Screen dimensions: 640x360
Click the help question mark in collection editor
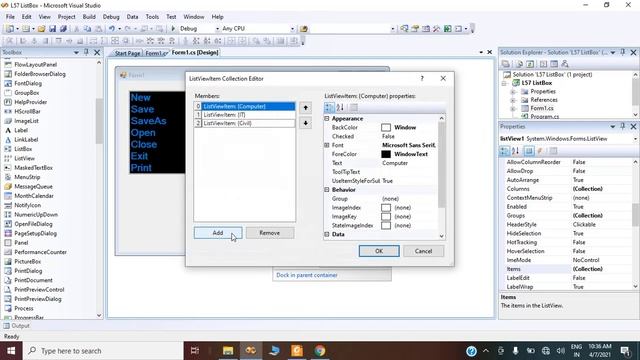pyautogui.click(x=422, y=78)
